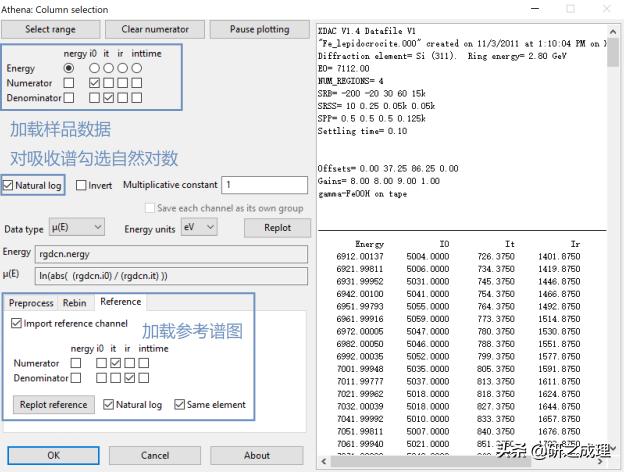624x472 pixels.
Task: Open the Energy units dropdown
Action: click(x=199, y=227)
